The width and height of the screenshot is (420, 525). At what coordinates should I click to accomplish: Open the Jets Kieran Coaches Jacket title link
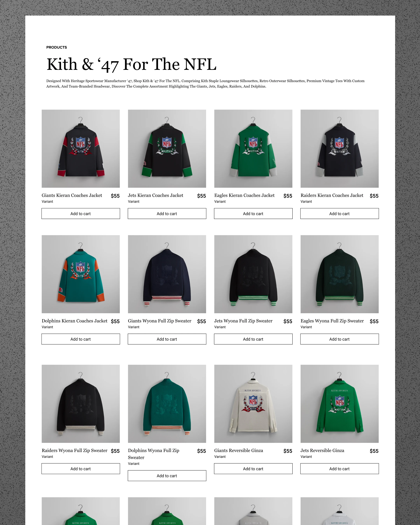click(156, 195)
